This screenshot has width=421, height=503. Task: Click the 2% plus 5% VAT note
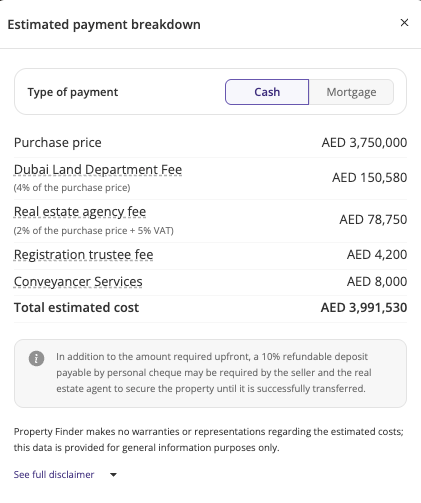pyautogui.click(x=93, y=231)
